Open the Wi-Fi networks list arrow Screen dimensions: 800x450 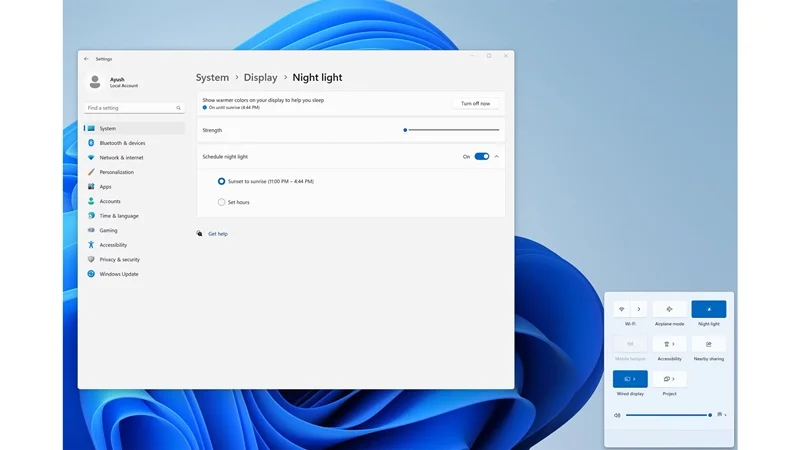[639, 309]
